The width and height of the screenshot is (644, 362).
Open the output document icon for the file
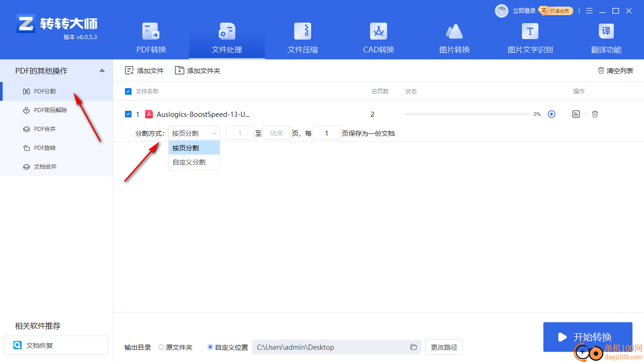click(x=576, y=114)
